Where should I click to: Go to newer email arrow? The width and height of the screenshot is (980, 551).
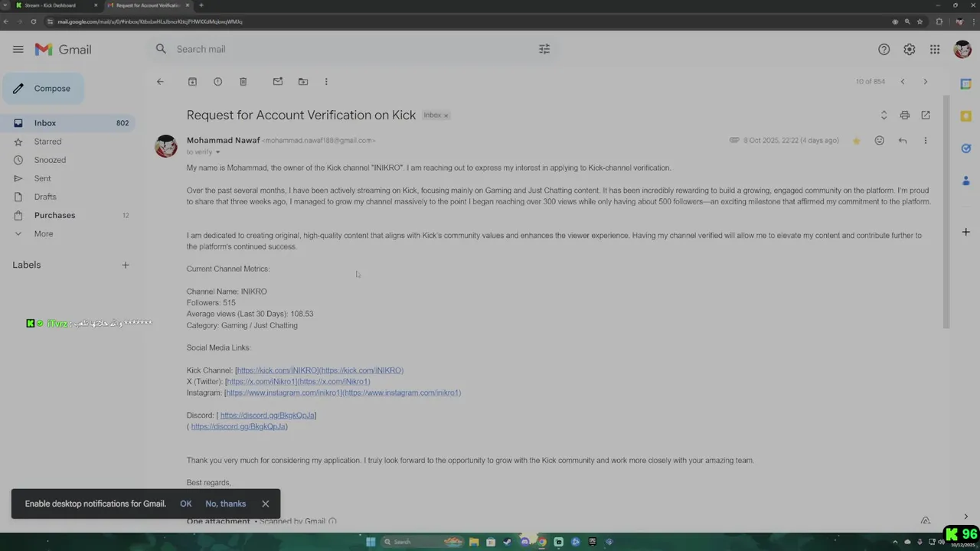(x=903, y=82)
